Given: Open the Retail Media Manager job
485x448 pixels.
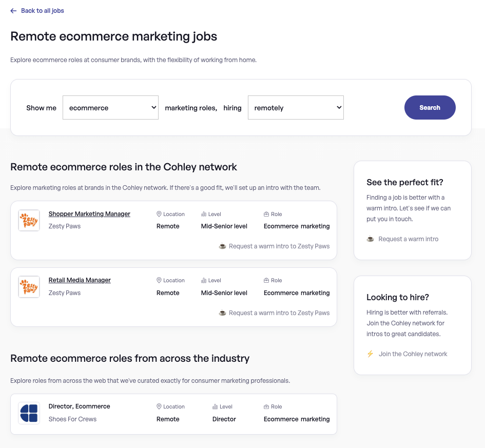Looking at the screenshot, I should coord(80,280).
